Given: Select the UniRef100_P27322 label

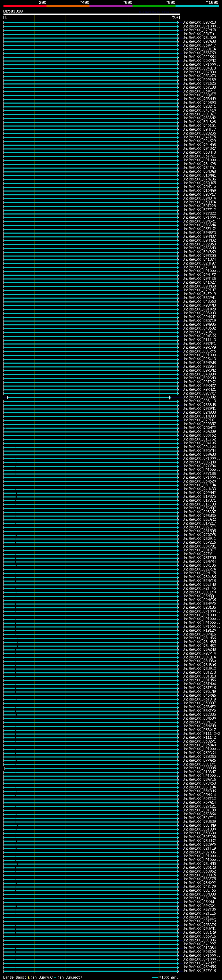Looking at the screenshot, I should (199, 213).
